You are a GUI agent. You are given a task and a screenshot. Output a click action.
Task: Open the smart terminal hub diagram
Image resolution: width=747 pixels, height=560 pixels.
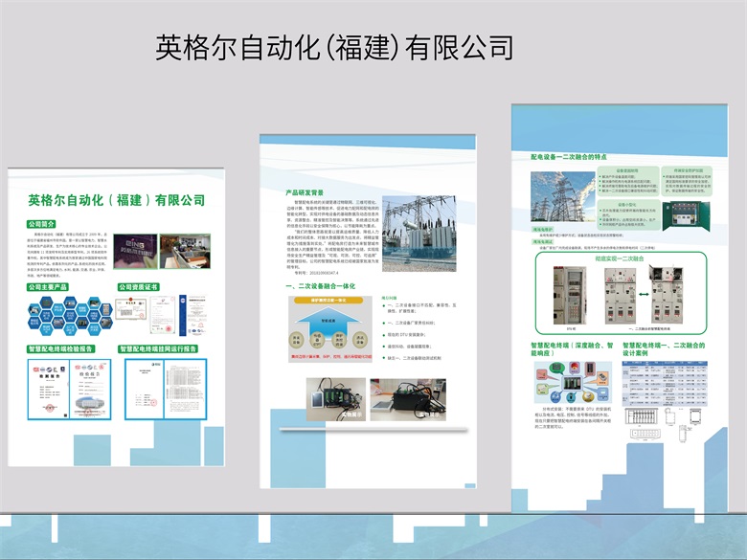[x=572, y=382]
